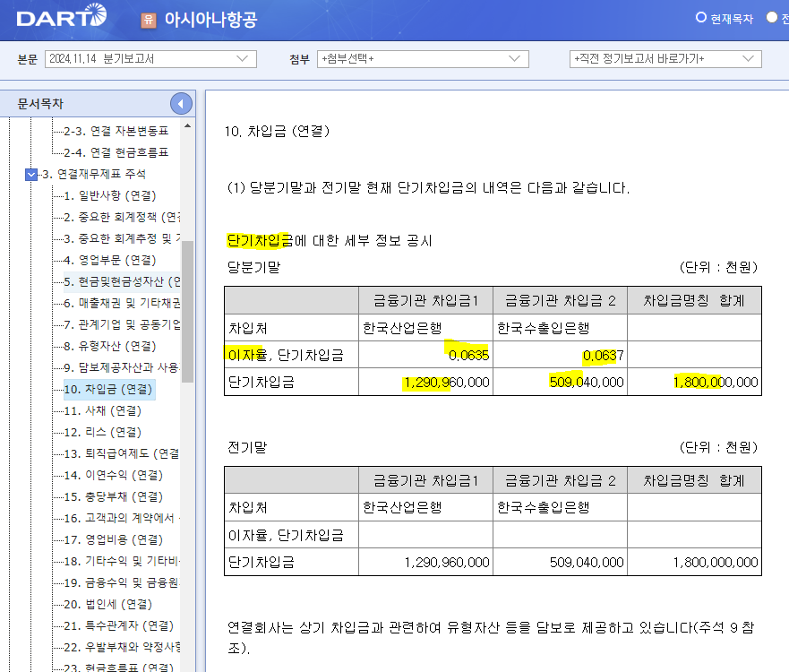Viewport: 789px width, 672px height.
Task: Select 10. 차입금 (연결) in the tree
Action: pos(108,389)
